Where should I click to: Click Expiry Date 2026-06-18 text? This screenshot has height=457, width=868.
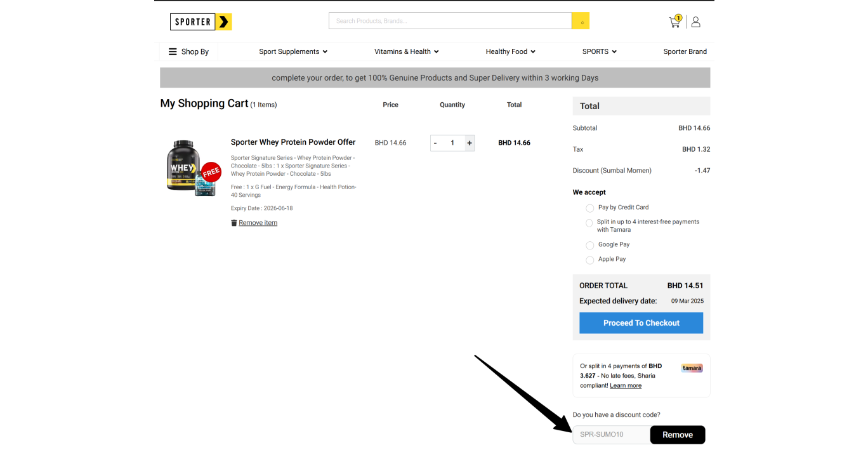[x=261, y=208]
